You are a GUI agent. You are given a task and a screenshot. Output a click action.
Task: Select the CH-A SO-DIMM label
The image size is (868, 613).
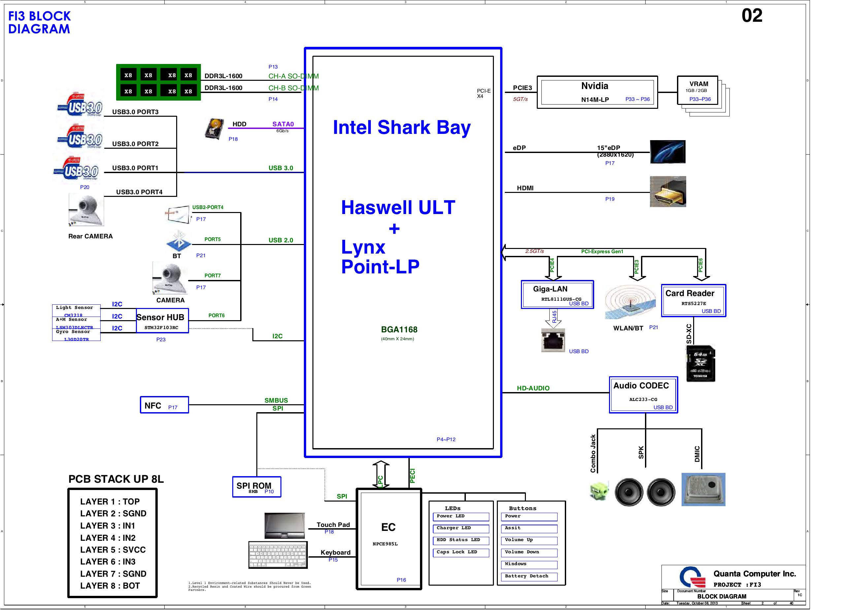293,77
